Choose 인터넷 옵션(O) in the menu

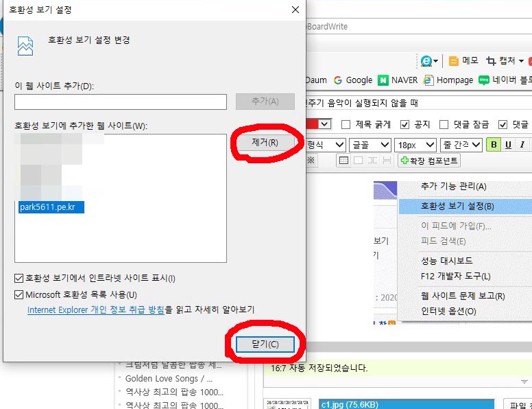pos(448,311)
